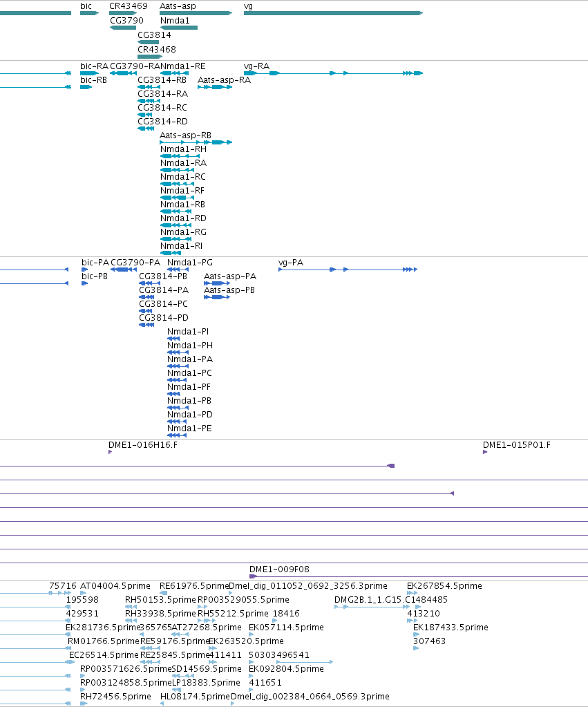Click the 'Nmda1-PB' protein label
Viewport: 588px width, 707px height.
pos(189,401)
